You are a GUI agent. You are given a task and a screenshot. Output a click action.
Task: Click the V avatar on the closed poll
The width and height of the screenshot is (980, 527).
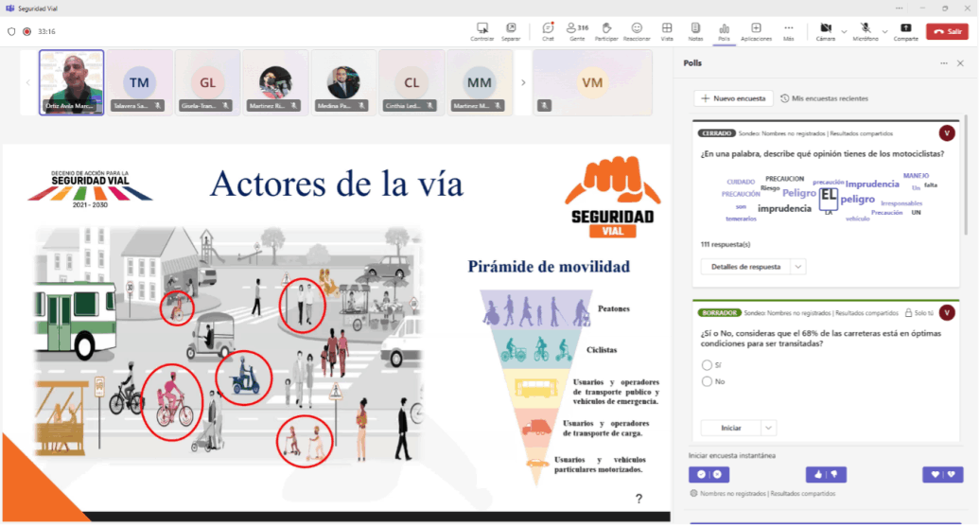(x=947, y=133)
